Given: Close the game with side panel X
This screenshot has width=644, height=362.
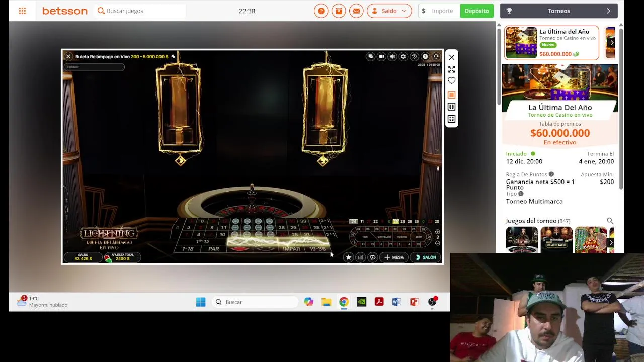Looking at the screenshot, I should tap(451, 57).
